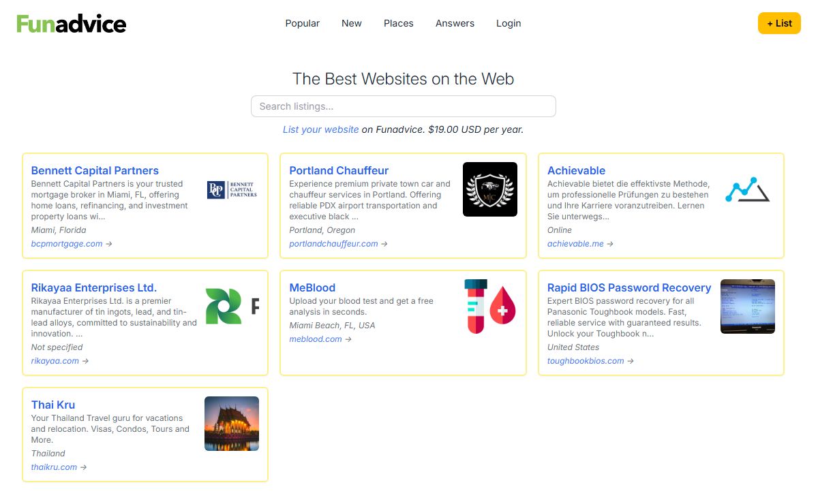
Task: Click the Thailand location text
Action: click(48, 454)
